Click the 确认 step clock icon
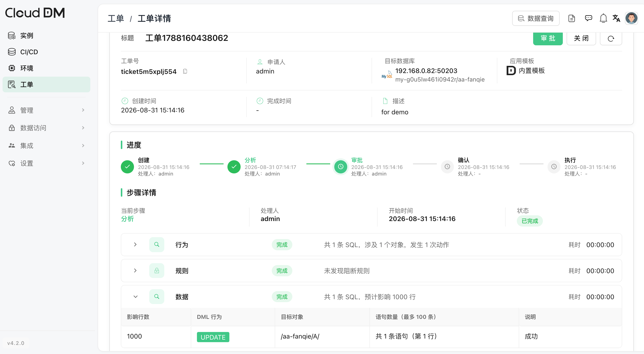The width and height of the screenshot is (644, 354). coord(447,167)
